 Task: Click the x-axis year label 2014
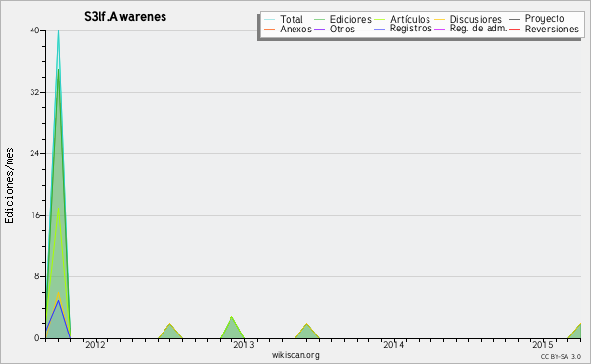393,345
